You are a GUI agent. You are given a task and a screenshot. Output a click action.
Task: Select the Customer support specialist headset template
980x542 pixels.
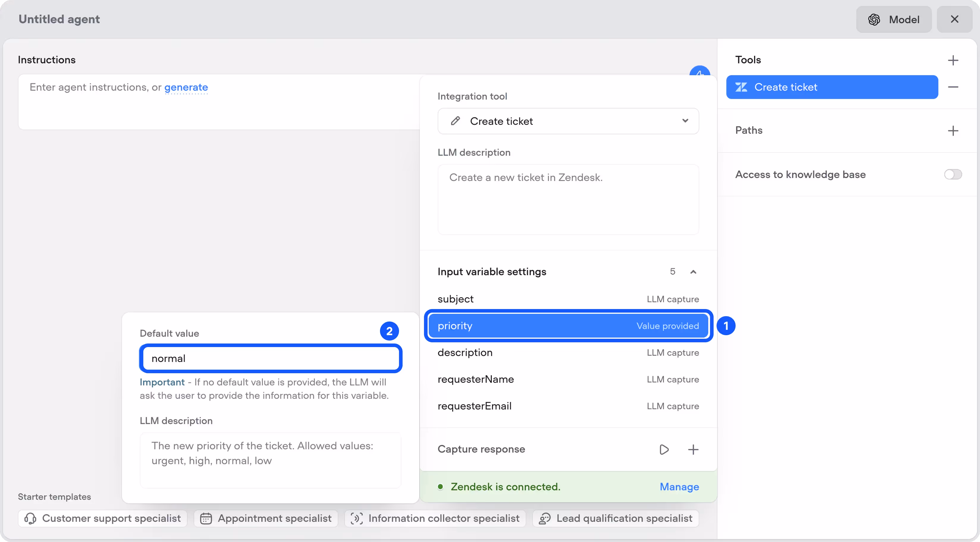[103, 518]
